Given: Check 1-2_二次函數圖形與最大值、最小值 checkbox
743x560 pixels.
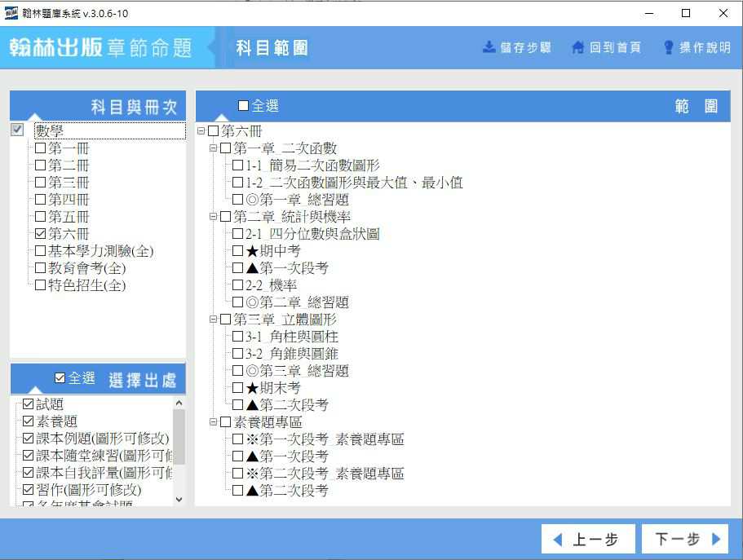Looking at the screenshot, I should (x=238, y=183).
